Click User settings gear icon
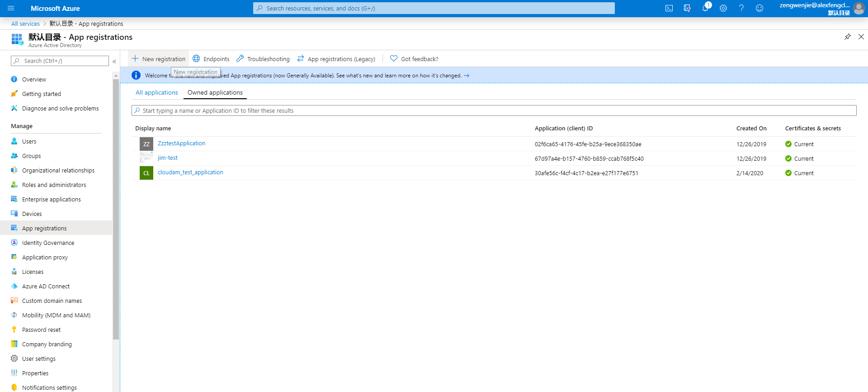The image size is (868, 392). click(14, 359)
